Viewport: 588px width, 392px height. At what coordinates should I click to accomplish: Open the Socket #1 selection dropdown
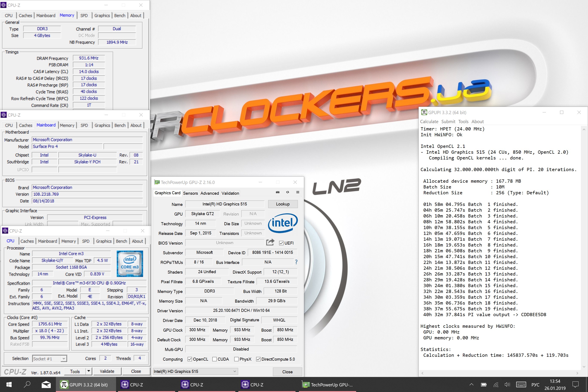point(49,358)
